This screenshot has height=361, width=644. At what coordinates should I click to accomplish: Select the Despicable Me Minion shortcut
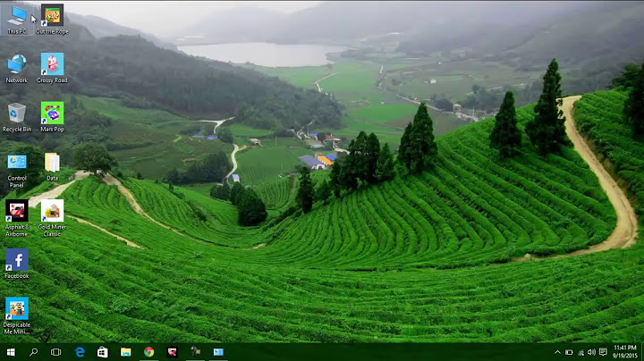point(17,316)
